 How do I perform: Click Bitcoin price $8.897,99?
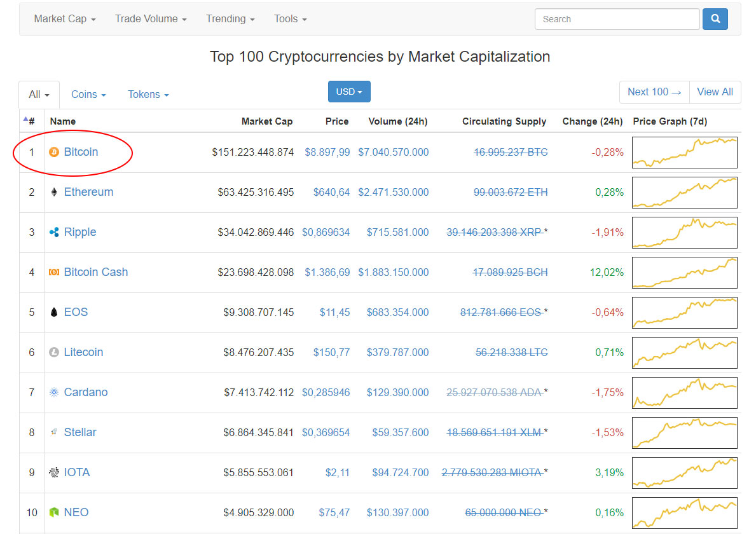pos(327,153)
